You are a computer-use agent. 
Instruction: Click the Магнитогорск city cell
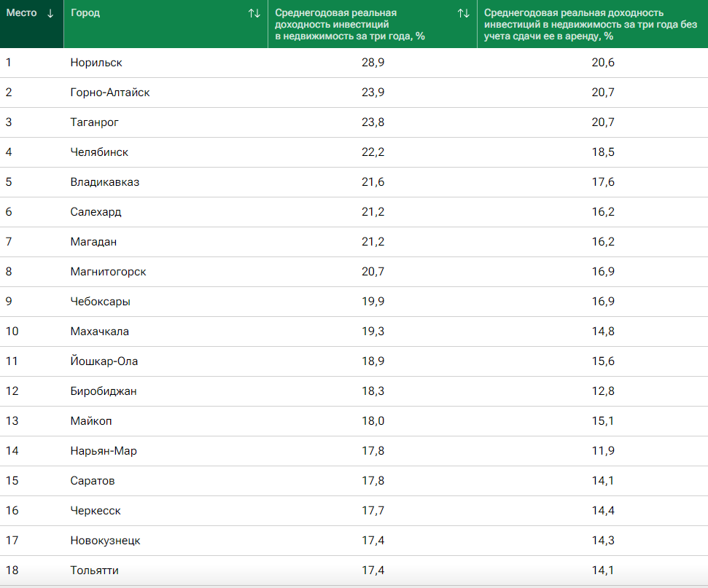click(x=109, y=272)
